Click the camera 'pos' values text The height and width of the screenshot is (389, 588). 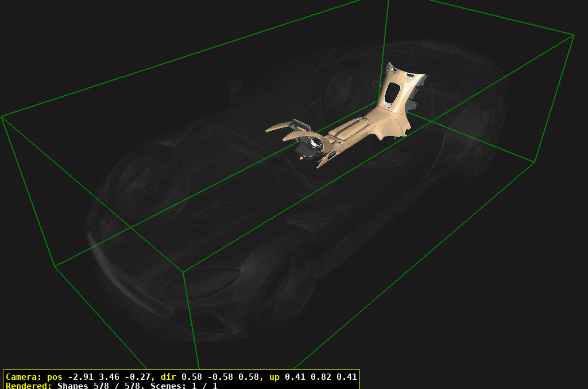pos(110,377)
